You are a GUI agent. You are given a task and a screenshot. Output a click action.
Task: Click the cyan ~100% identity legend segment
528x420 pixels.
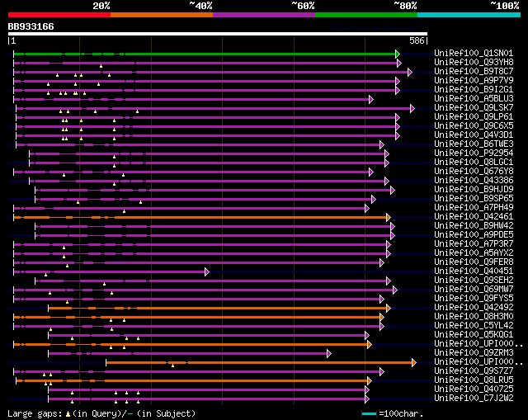pos(469,15)
